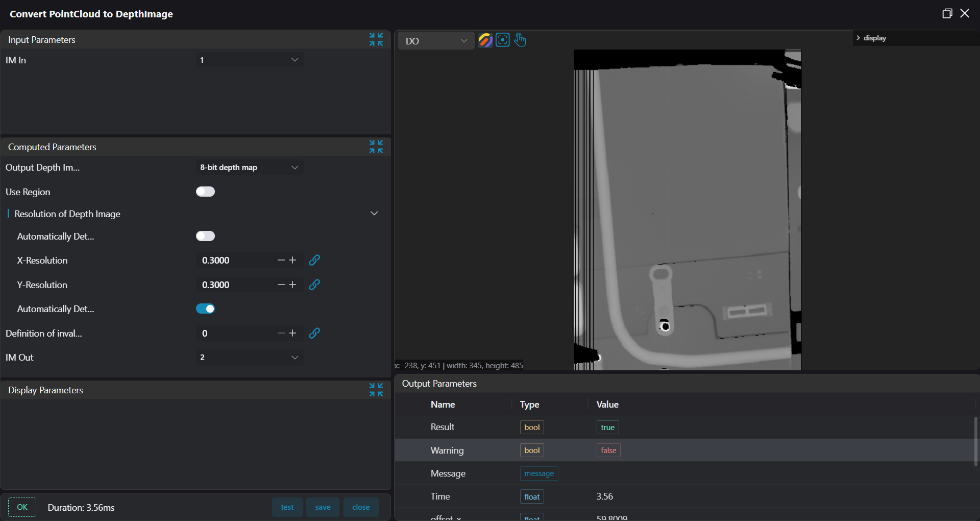Screen dimensions: 980x521
Task: Disable Automatically Det... switch below Y-Resolution
Action: pos(205,309)
